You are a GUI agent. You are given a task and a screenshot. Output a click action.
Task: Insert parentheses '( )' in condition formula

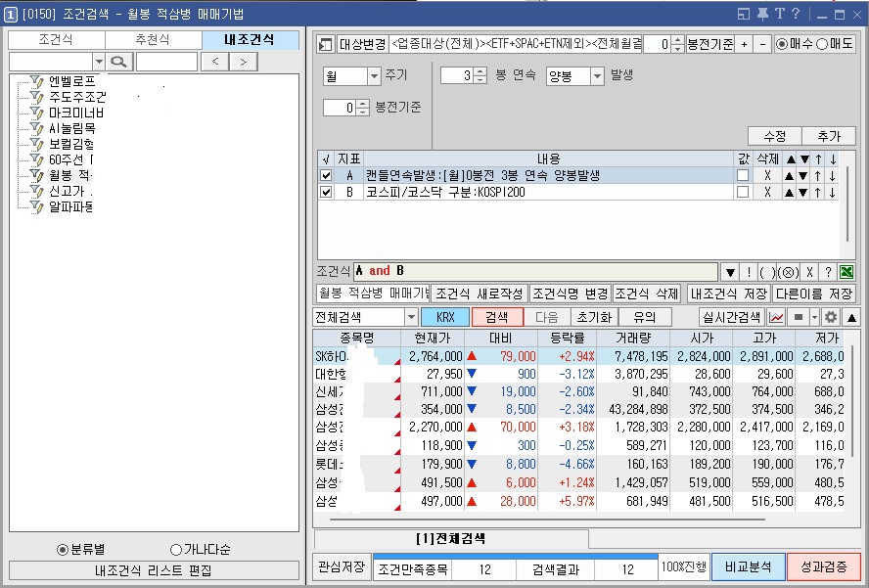(767, 272)
